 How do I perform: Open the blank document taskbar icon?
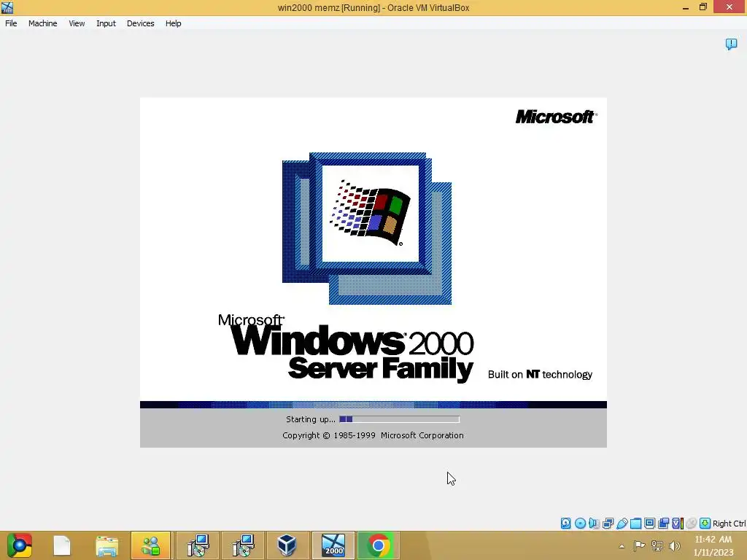tap(62, 545)
